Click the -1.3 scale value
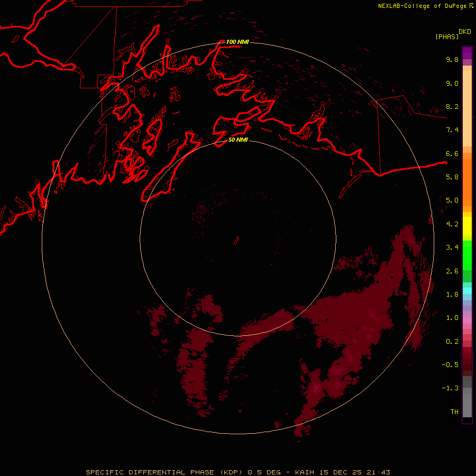 point(450,388)
